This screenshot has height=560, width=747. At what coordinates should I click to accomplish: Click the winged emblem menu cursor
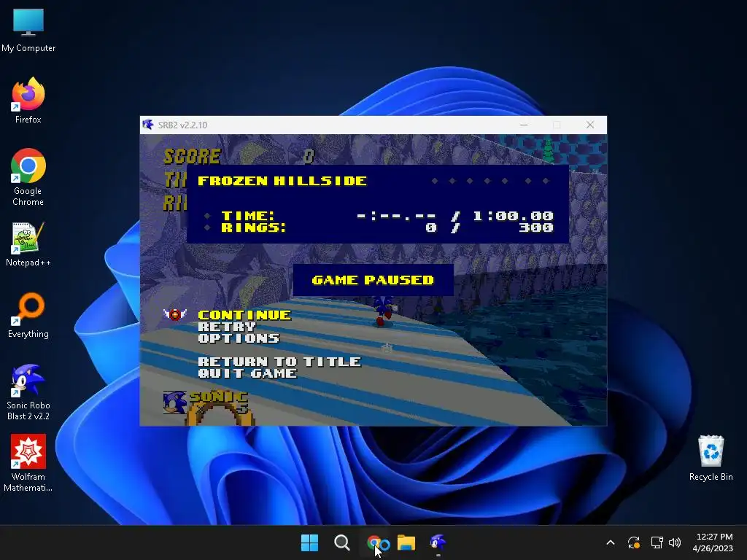point(175,314)
